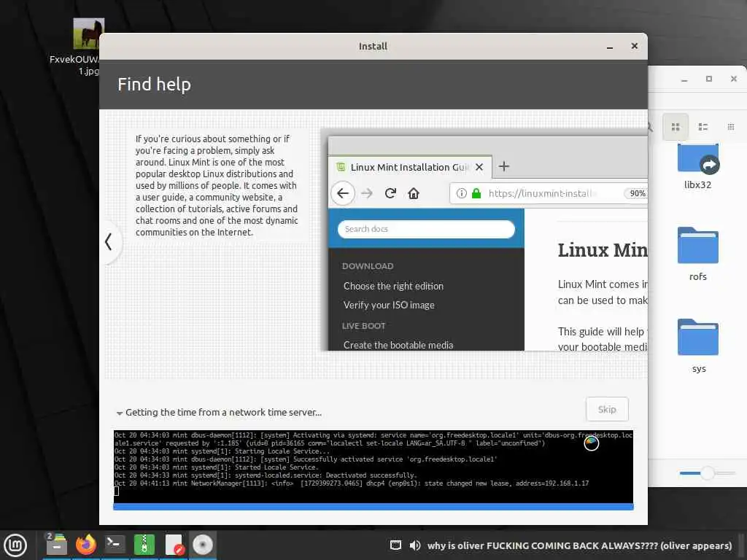Click the "Find help" heading
The width and height of the screenshot is (747, 560).
coord(154,85)
